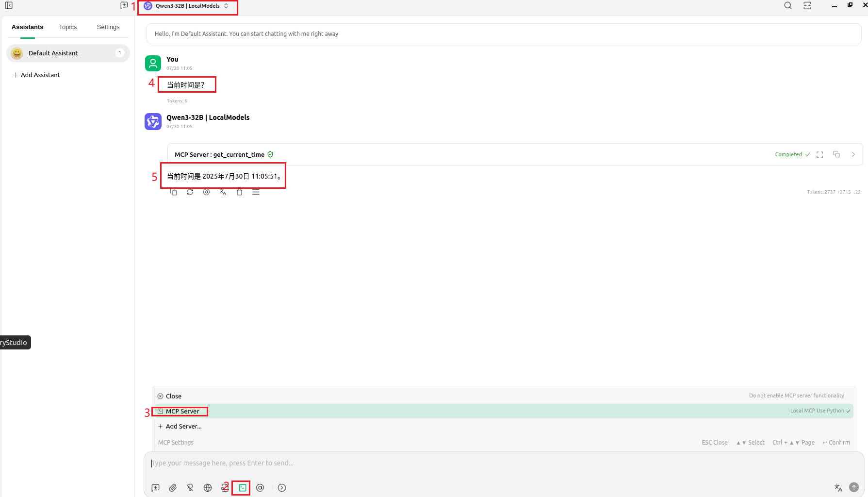Copy the get_current_time tool result
Screen dimensions: 868x497
pos(836,154)
